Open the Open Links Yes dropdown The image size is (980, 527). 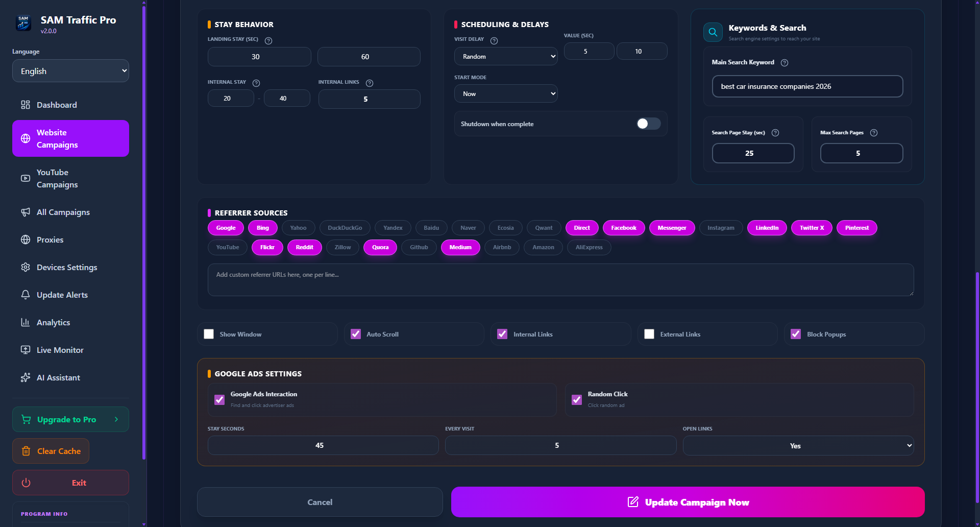click(x=798, y=445)
